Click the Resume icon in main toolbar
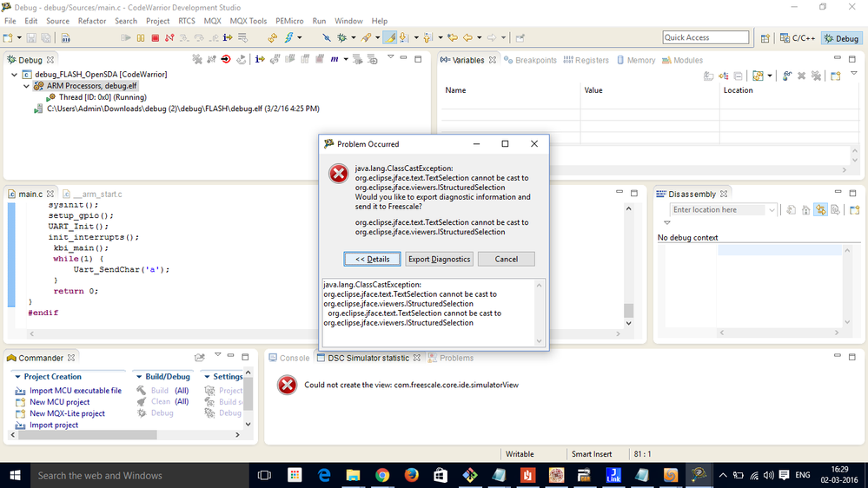This screenshot has width=868, height=488. tap(126, 37)
